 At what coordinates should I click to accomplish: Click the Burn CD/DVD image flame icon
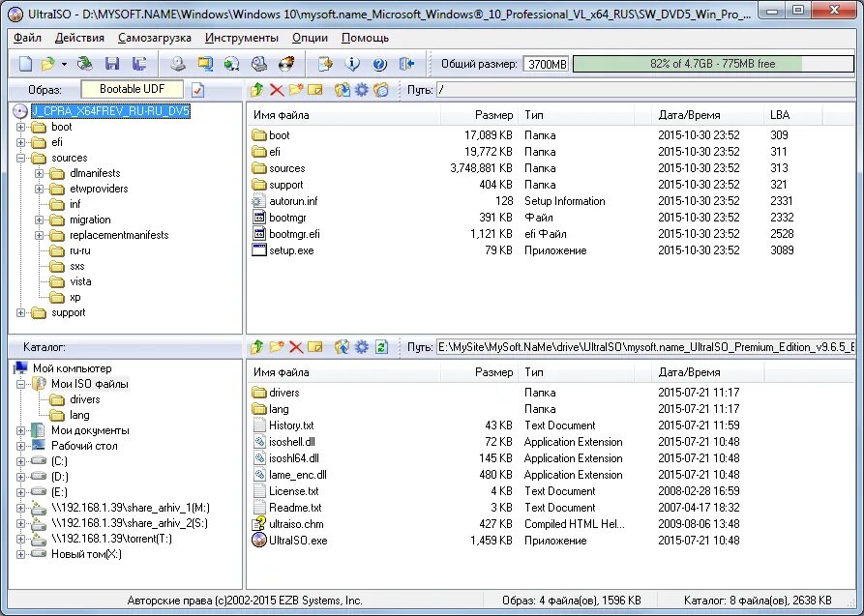tap(286, 64)
